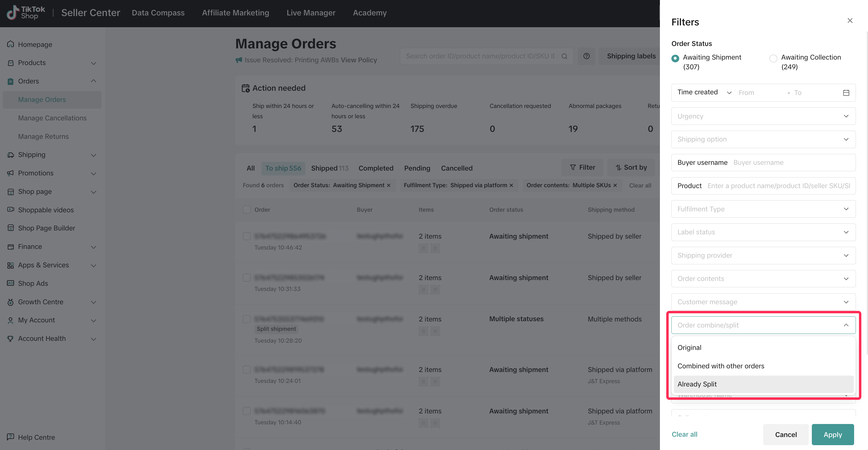
Task: Switch to the Shipped tab
Action: (329, 168)
